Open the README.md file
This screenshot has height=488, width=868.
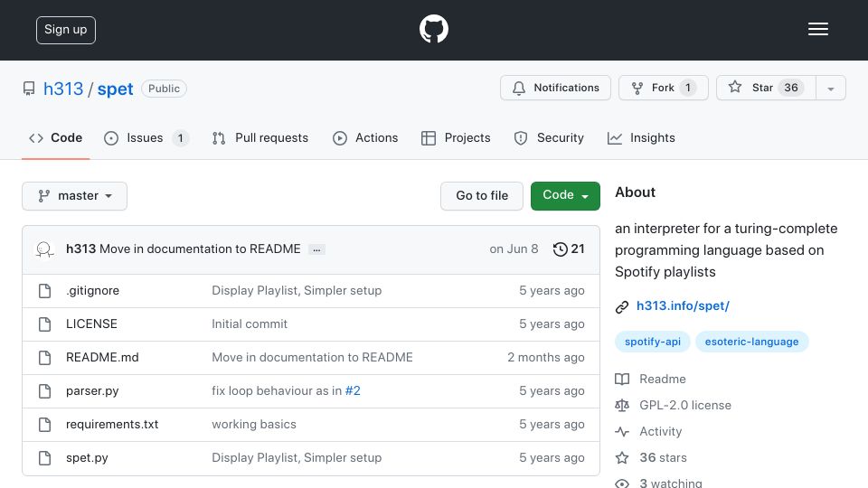pos(102,358)
